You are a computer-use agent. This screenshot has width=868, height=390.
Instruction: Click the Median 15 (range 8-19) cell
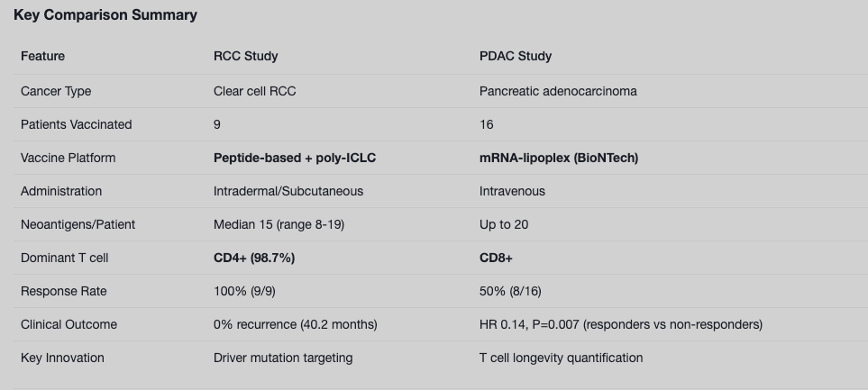pos(279,224)
